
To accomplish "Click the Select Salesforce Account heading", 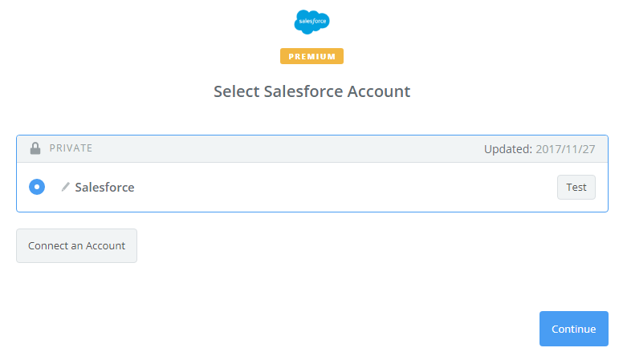I will tap(311, 91).
